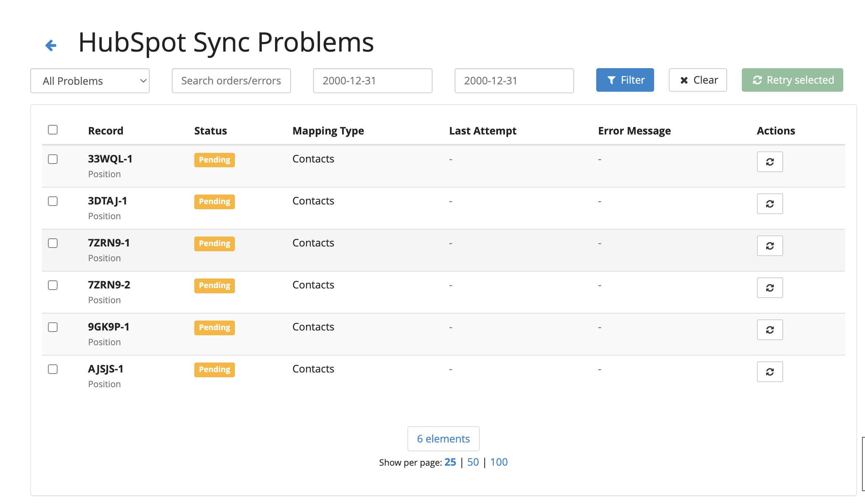Image resolution: width=865 pixels, height=504 pixels.
Task: Click the Pending badge for 9GK9P-1
Action: coord(215,328)
